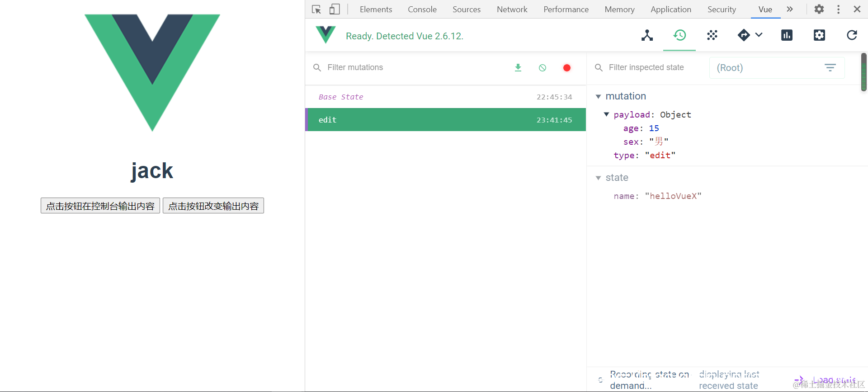Open the Vue Components tree view
The image size is (868, 392).
coord(647,35)
